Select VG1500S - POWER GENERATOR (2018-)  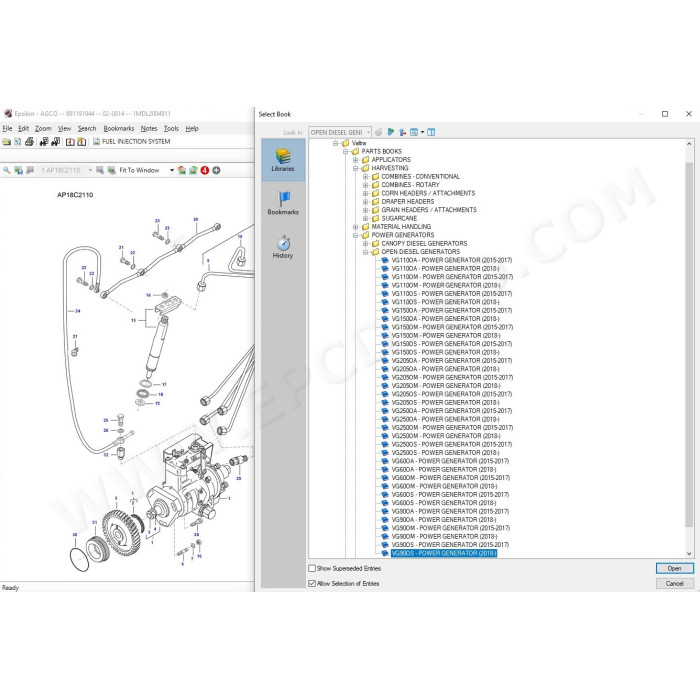[445, 352]
